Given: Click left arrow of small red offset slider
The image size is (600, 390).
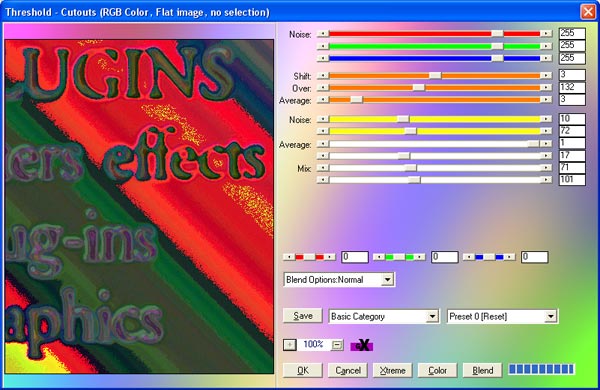Looking at the screenshot, I should pyautogui.click(x=289, y=257).
